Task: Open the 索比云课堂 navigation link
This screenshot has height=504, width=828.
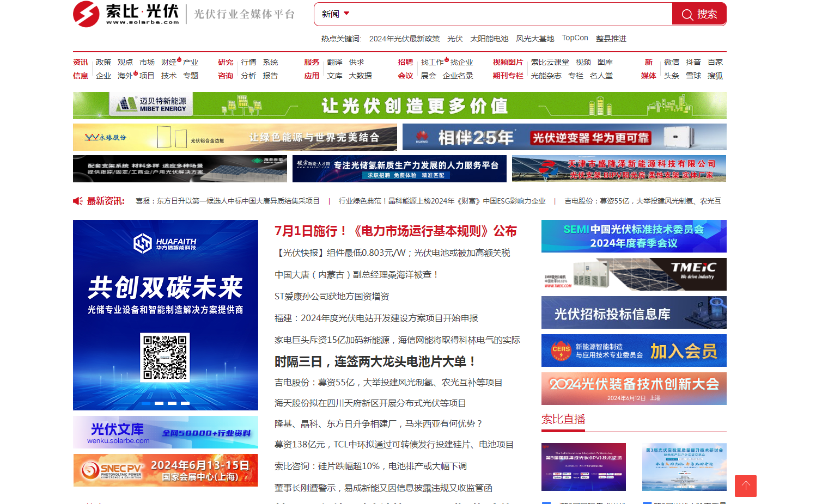Action: pos(550,62)
